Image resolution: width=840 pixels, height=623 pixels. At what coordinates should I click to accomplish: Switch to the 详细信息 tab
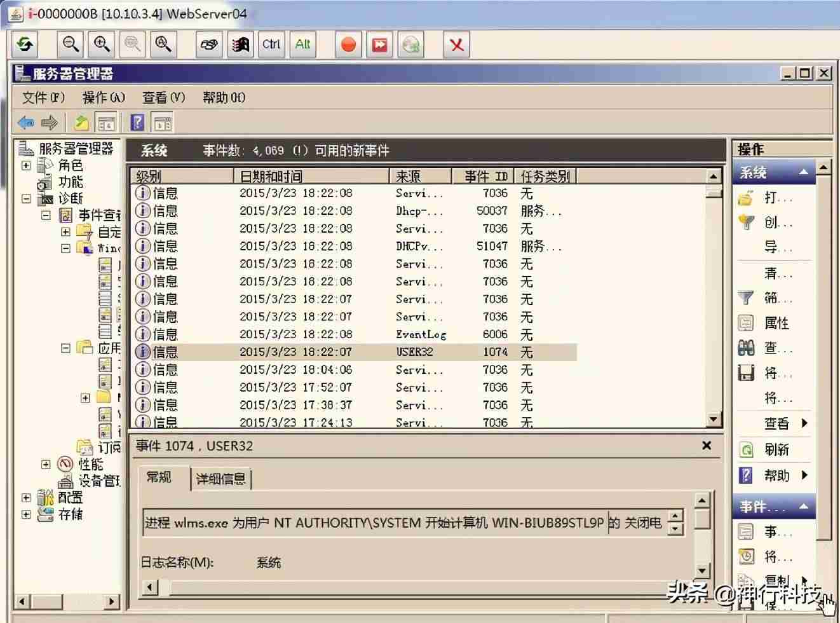(x=221, y=479)
